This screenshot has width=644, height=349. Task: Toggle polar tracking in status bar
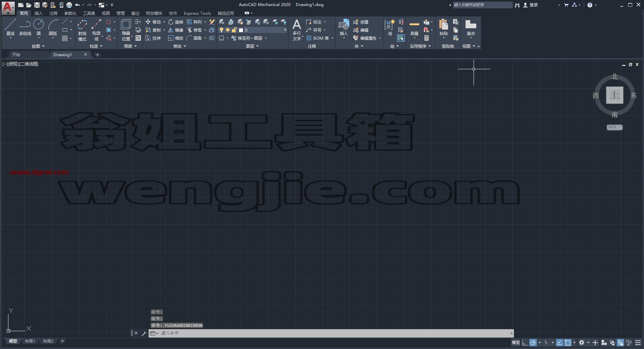pyautogui.click(x=533, y=343)
